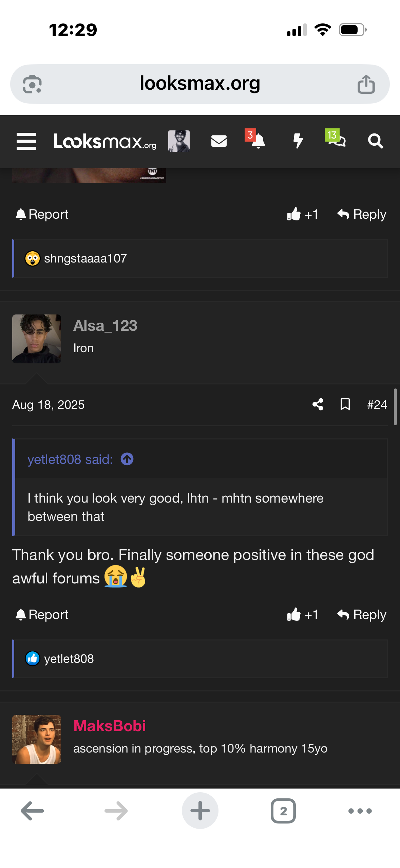Image resolution: width=400 pixels, height=868 pixels.
Task: Reply to Alsa_123's post
Action: pyautogui.click(x=362, y=615)
